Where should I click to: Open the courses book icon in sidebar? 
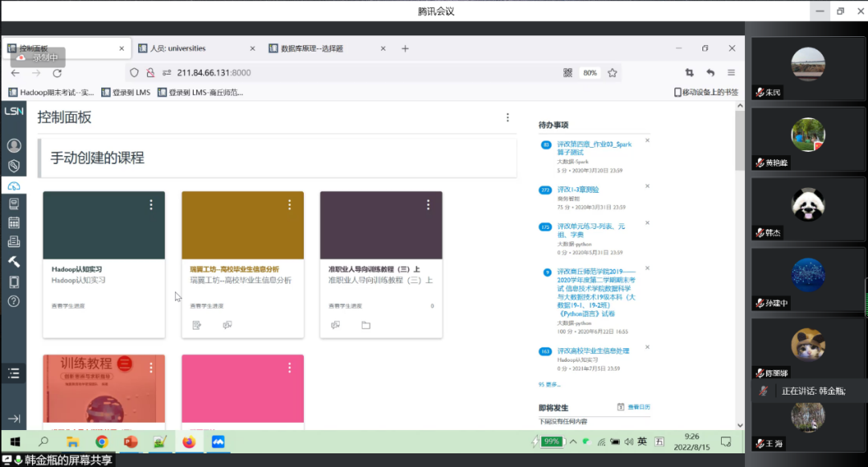[14, 204]
